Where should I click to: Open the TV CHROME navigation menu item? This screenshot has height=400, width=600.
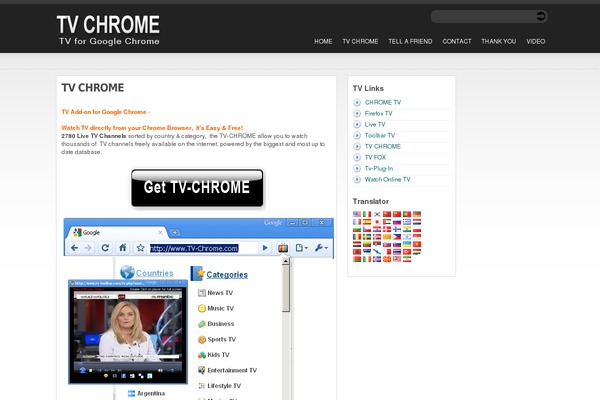click(x=360, y=41)
